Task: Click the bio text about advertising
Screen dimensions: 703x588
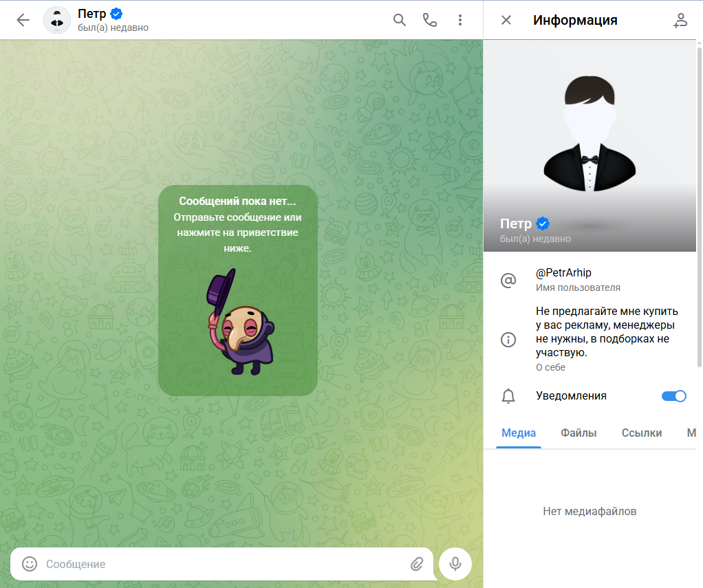Action: pyautogui.click(x=607, y=331)
